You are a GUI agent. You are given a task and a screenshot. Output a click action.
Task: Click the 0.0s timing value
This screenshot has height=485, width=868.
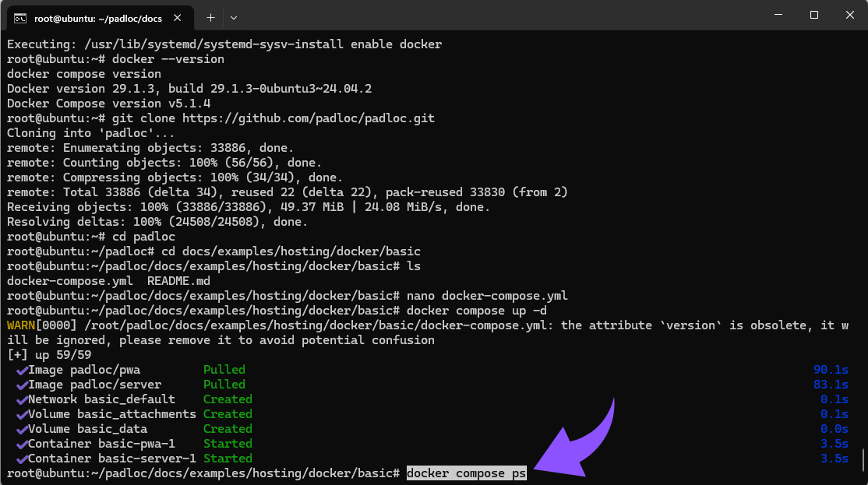[x=834, y=429]
